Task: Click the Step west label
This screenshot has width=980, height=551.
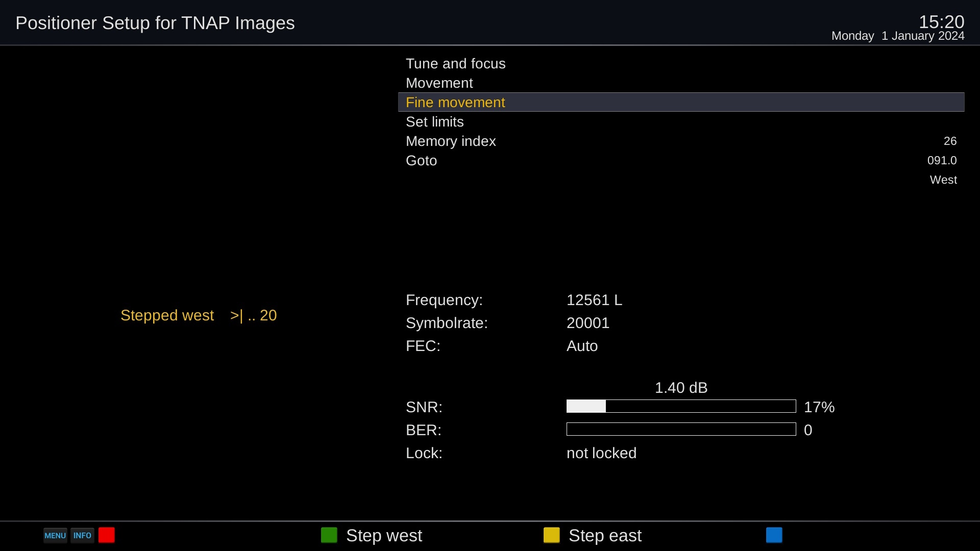Action: pyautogui.click(x=384, y=536)
